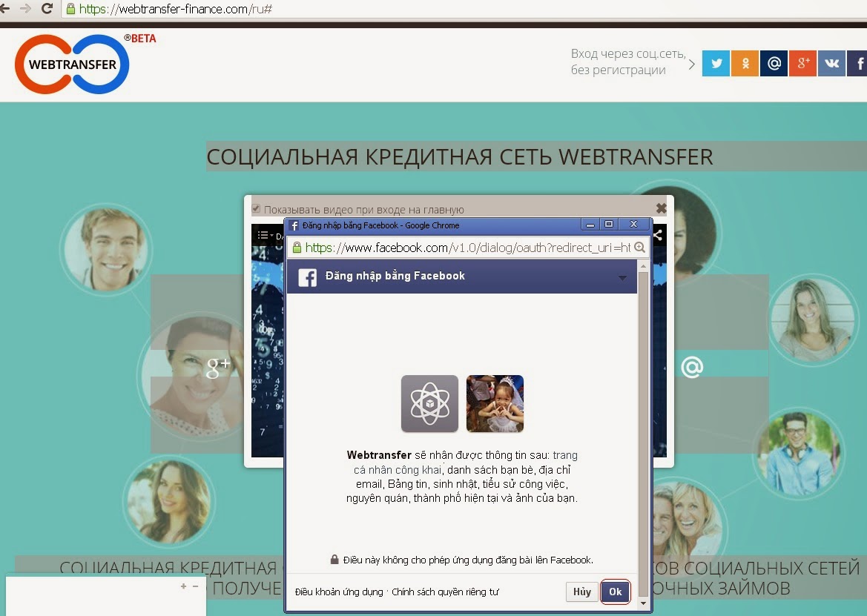Click the Facebook login icon in header

(x=857, y=63)
